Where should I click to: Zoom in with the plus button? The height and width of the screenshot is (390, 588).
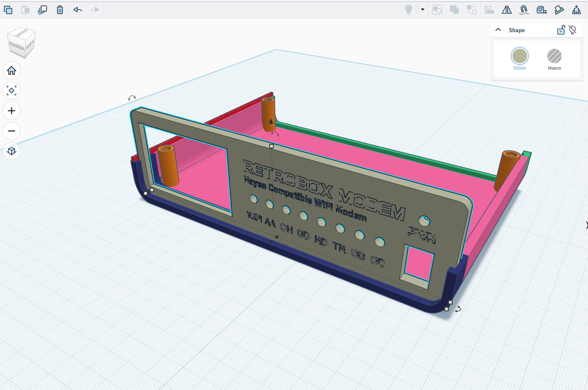pos(11,111)
